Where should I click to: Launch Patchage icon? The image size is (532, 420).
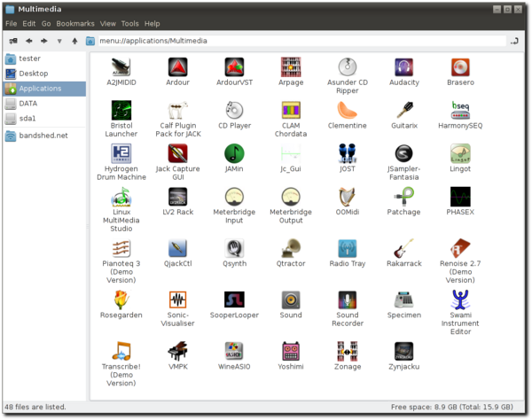coord(403,197)
